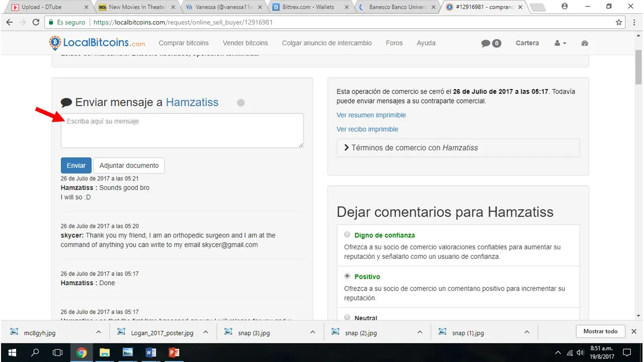Click the browser back arrow

click(x=10, y=23)
